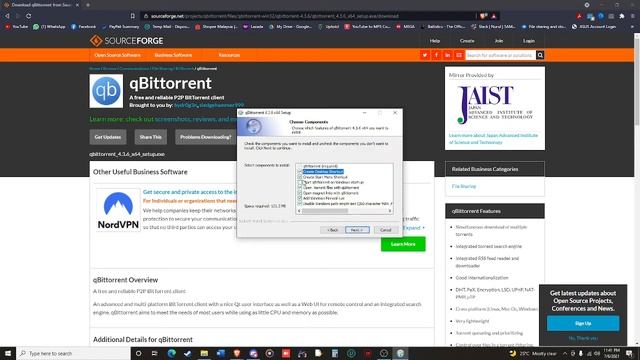Image resolution: width=640 pixels, height=360 pixels.
Task: Click Sign Up in the updates popup
Action: coord(583,323)
